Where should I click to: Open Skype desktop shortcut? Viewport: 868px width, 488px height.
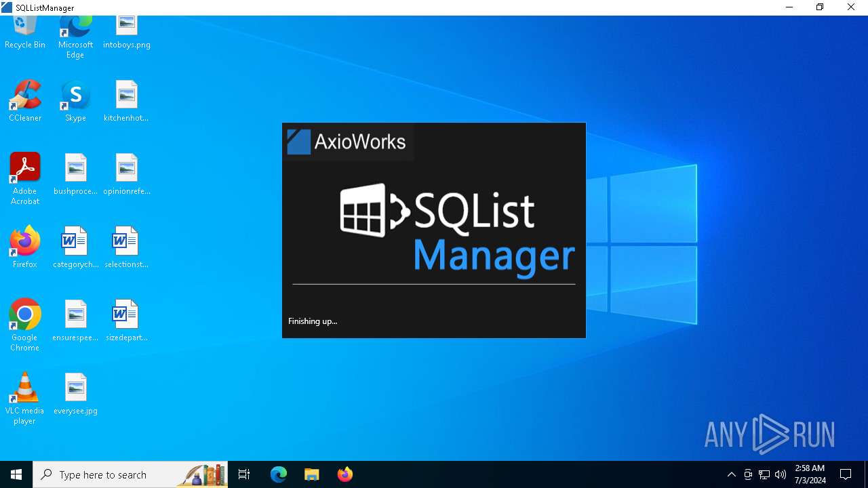pos(75,101)
